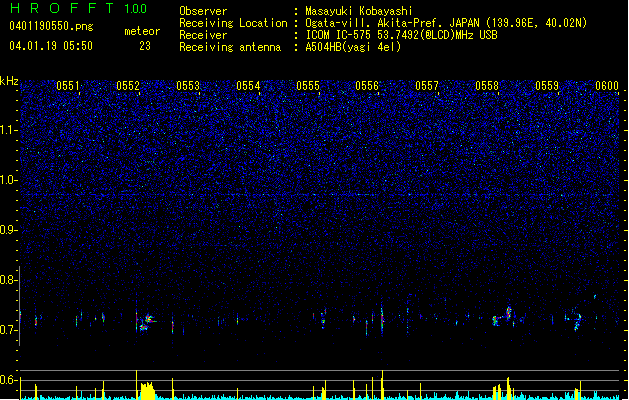Click the 0600 time label

(x=607, y=86)
